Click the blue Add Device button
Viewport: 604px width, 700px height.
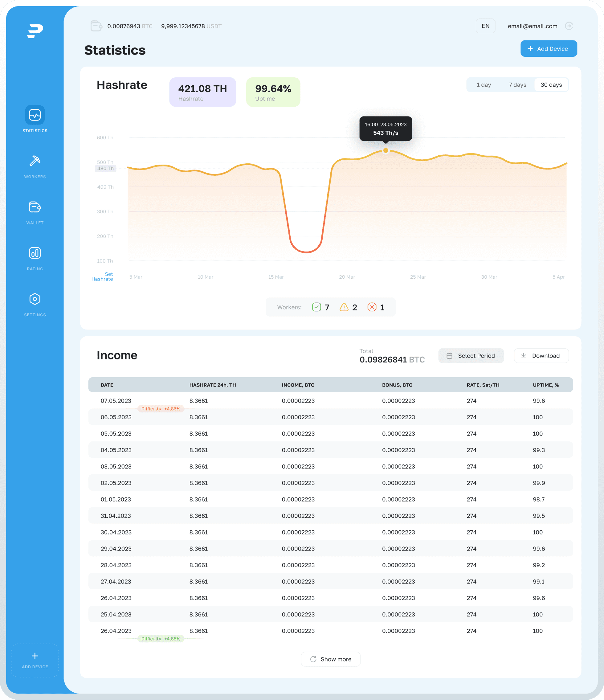click(548, 49)
